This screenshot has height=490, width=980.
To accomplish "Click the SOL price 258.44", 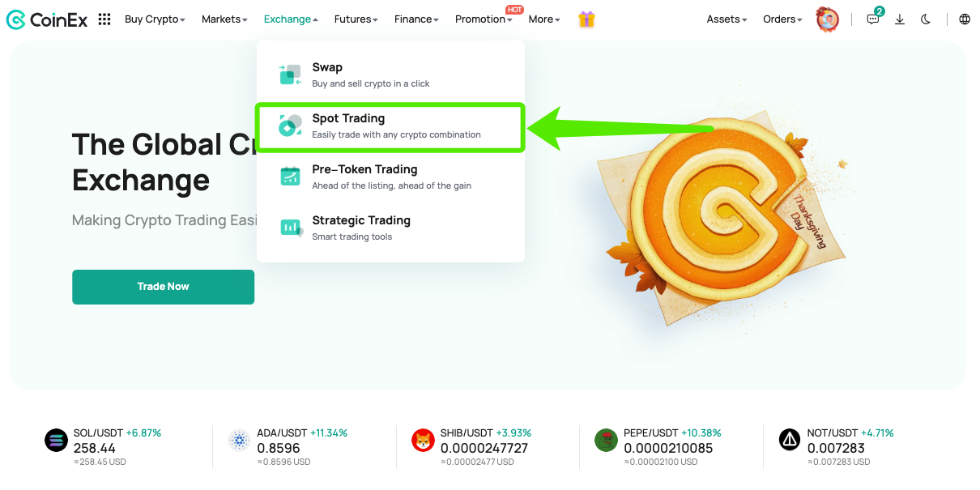I will (95, 448).
